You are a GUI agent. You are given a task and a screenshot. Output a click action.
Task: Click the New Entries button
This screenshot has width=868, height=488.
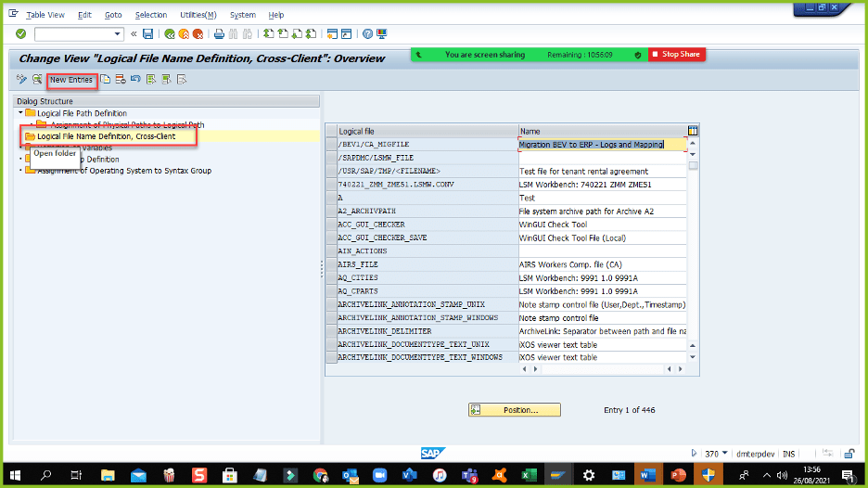pyautogui.click(x=71, y=80)
